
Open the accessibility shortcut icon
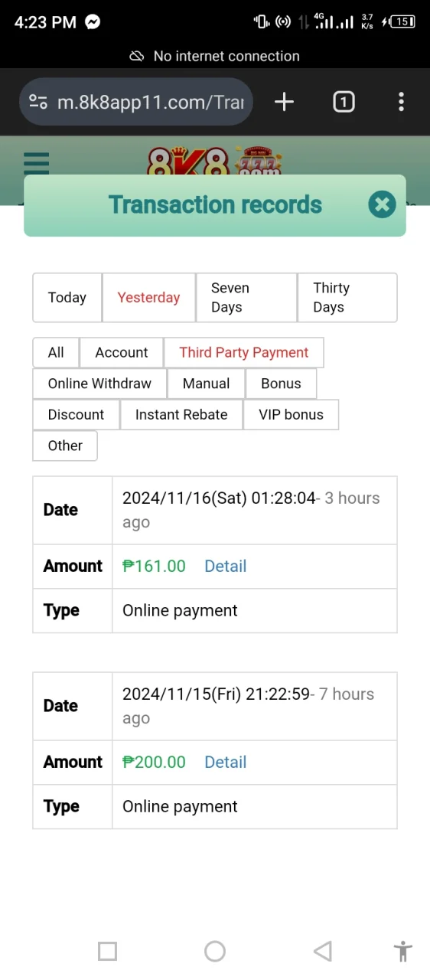point(402,951)
